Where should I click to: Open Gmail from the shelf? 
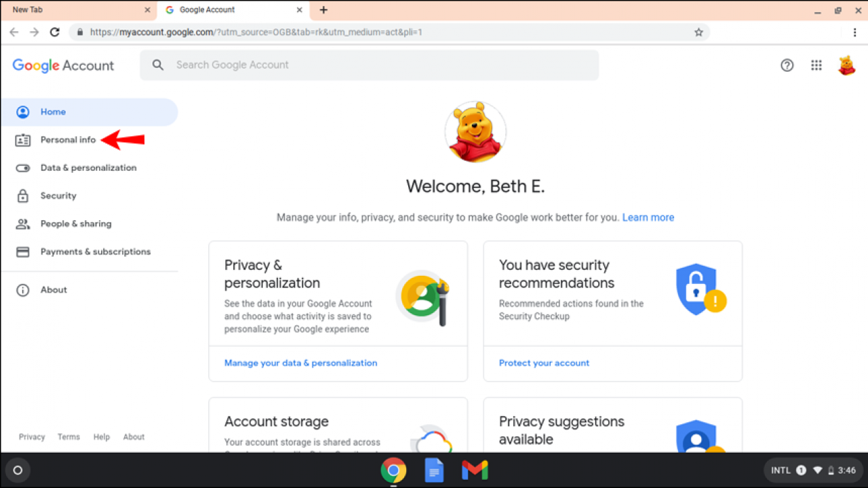474,470
